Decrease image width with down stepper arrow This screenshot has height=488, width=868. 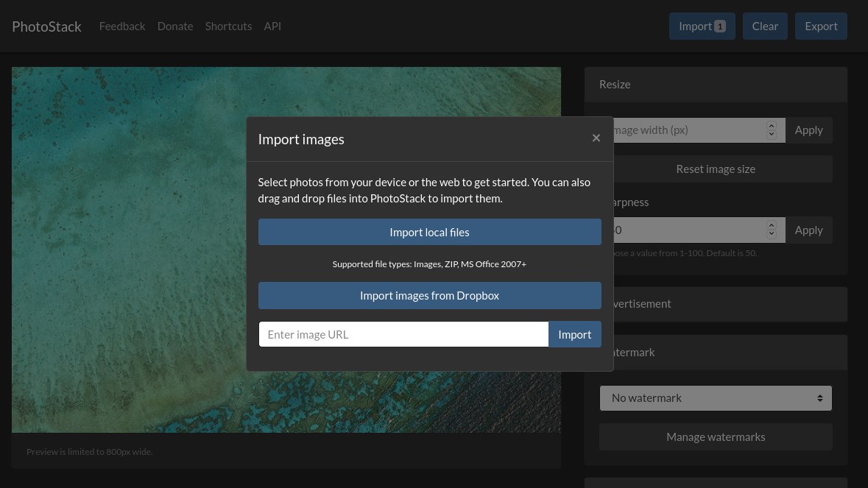(771, 135)
